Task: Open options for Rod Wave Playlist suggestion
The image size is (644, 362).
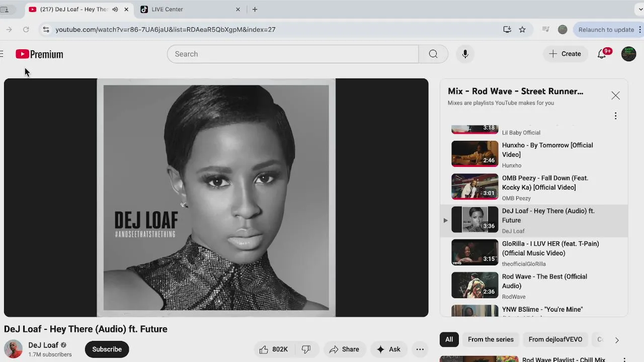Action: 624,360
